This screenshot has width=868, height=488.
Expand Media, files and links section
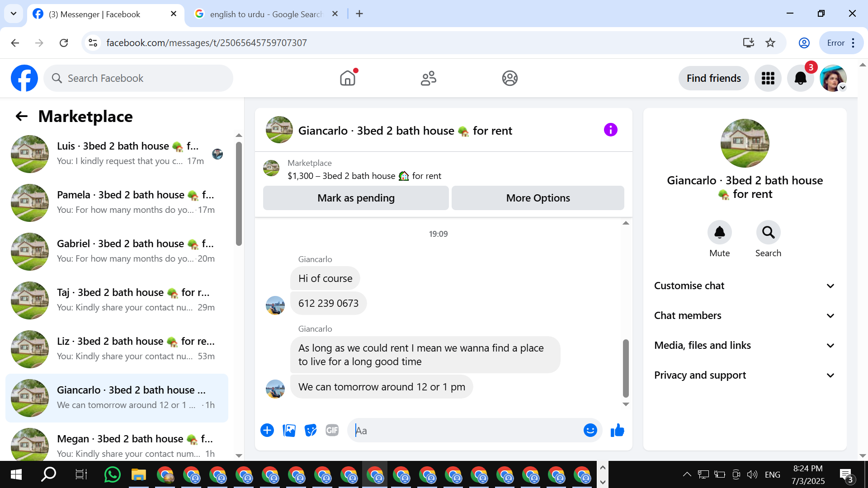click(745, 346)
